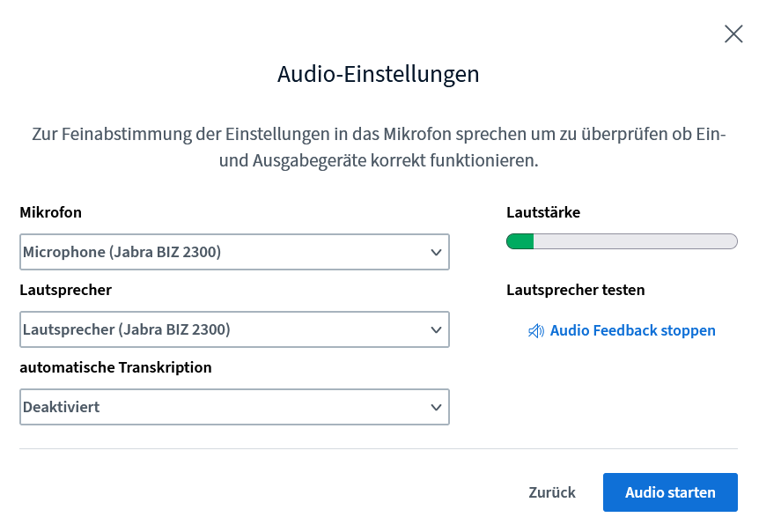The width and height of the screenshot is (759, 532).
Task: Click the chevron arrow in the Microphone field
Action: click(x=436, y=253)
